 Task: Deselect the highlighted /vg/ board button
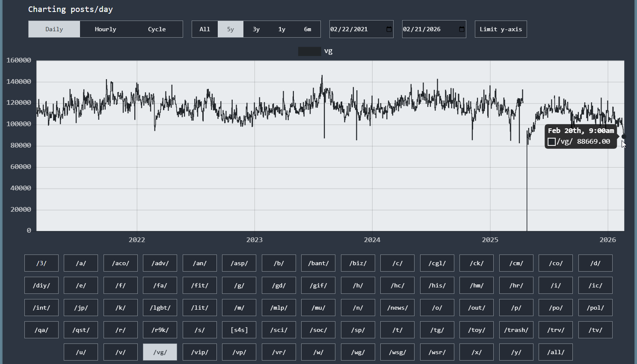160,352
